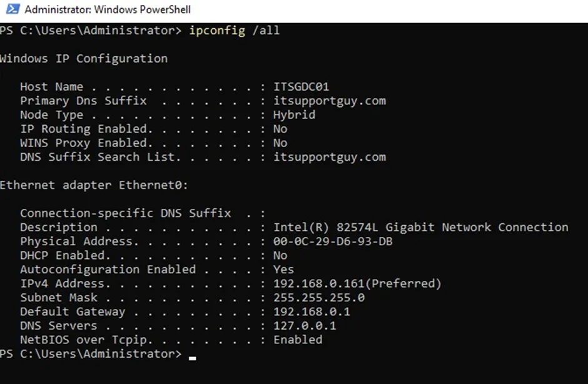This screenshot has height=384, width=588.
Task: Click the typed 'ipconfig /all' command
Action: point(234,31)
